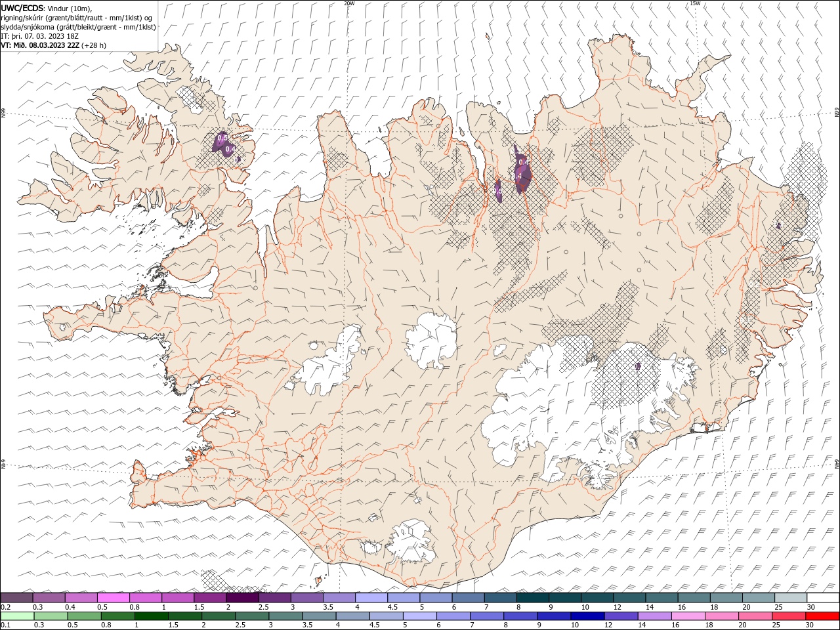Screen dimensions: 840x630
Task: Click the 0.1 pale green swatch, lower legend row
Action: tap(17, 616)
